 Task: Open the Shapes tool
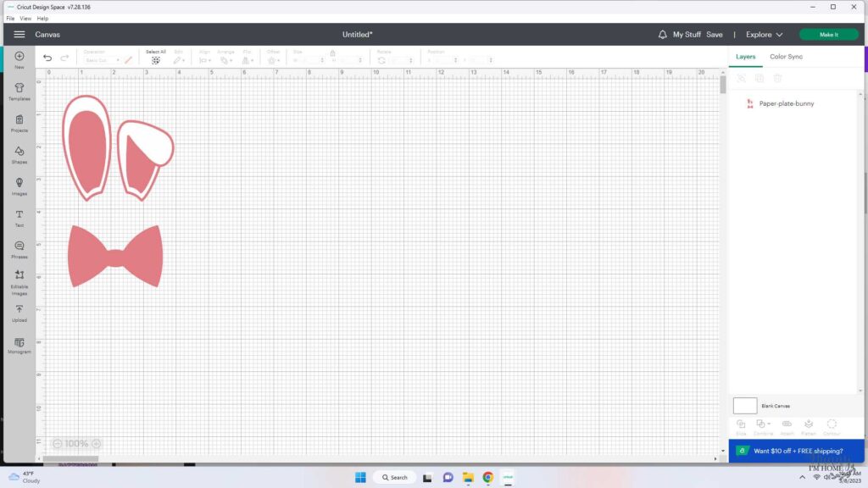pyautogui.click(x=19, y=154)
